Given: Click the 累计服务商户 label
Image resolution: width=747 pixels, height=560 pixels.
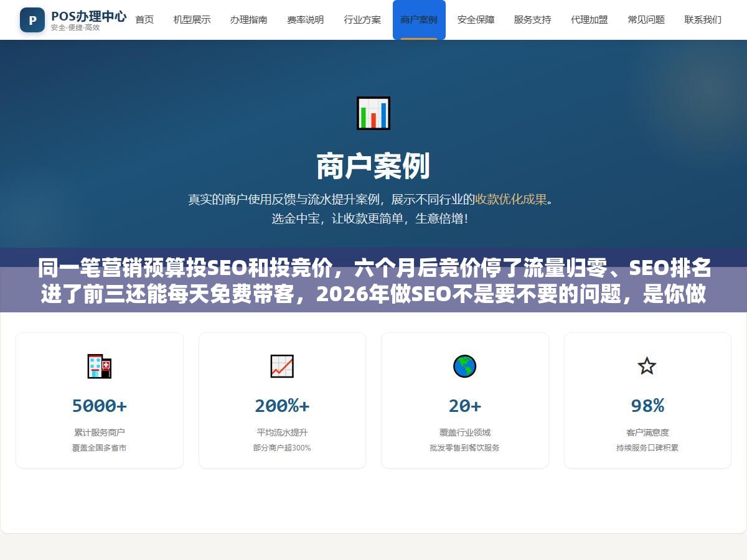Looking at the screenshot, I should (100, 432).
